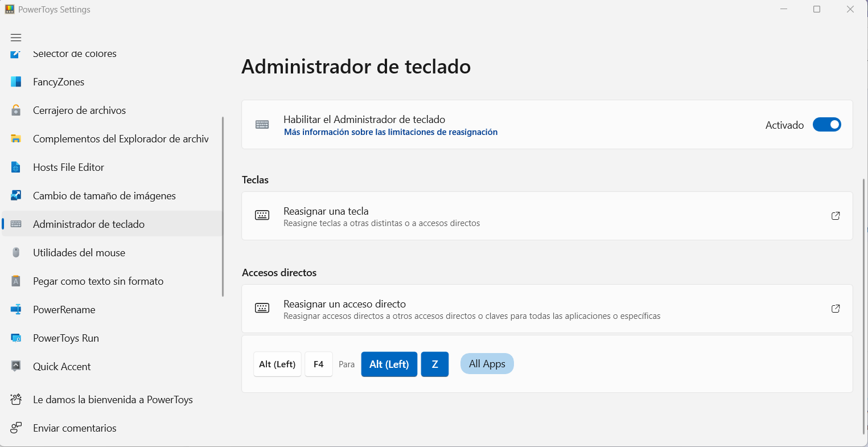The image size is (868, 447).
Task: Click the All Apps pill
Action: pyautogui.click(x=487, y=364)
